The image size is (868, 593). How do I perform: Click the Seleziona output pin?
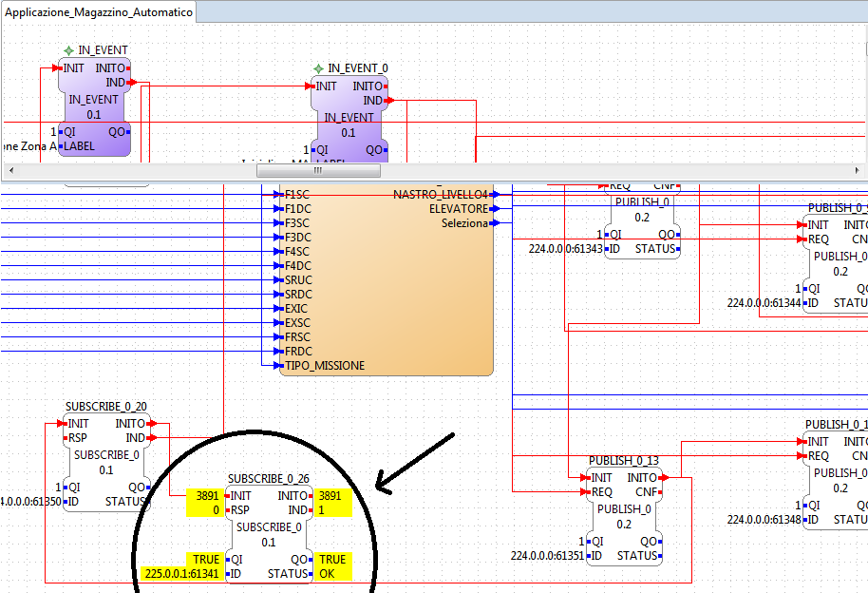point(465,222)
